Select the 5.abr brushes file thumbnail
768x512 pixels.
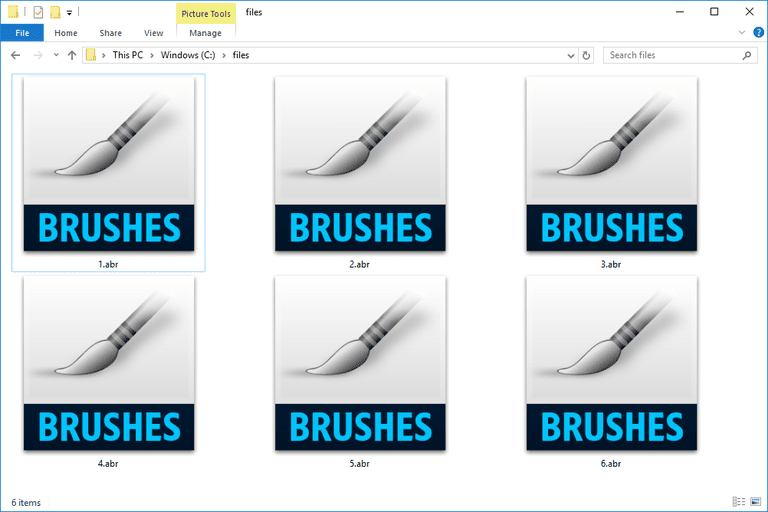click(360, 363)
